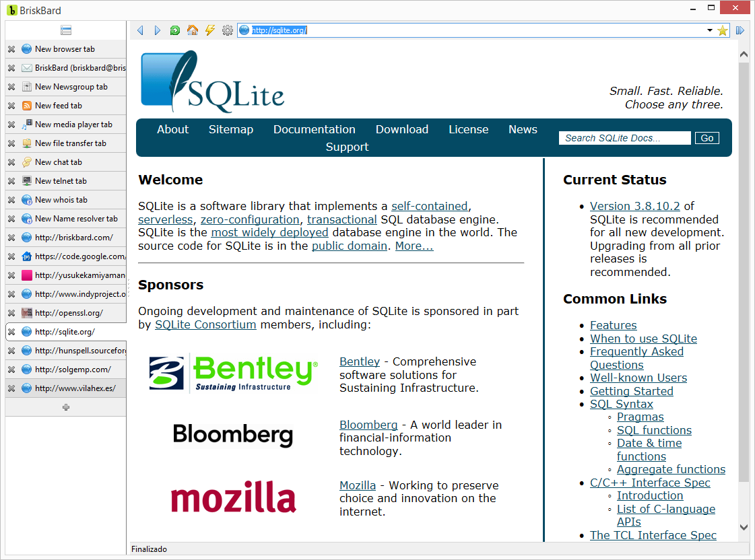755x560 pixels.
Task: Click the tab list layout icon above tabs
Action: pyautogui.click(x=66, y=30)
